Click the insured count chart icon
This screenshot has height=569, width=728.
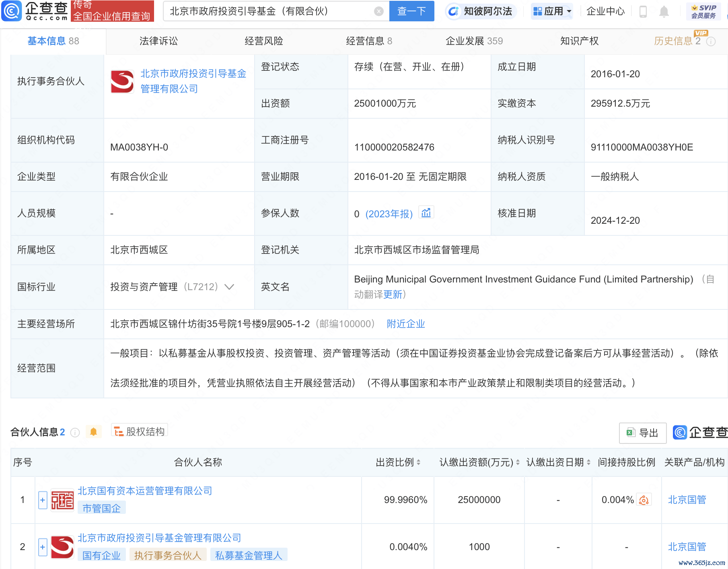(x=426, y=212)
